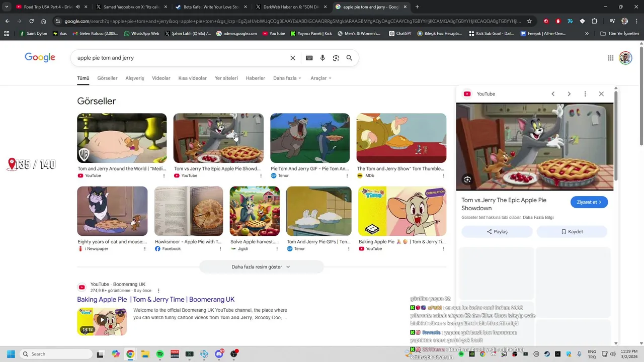
Task: Open more options in image preview panel
Action: tap(585, 94)
